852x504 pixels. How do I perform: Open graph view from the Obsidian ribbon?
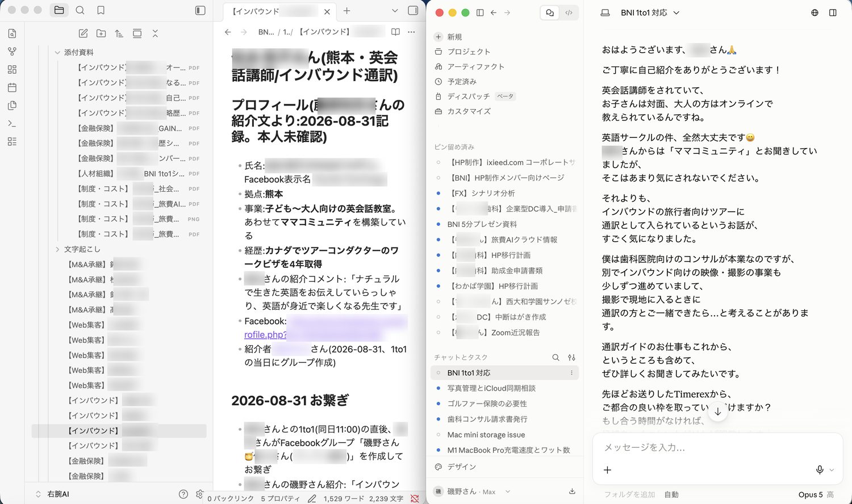click(x=12, y=52)
